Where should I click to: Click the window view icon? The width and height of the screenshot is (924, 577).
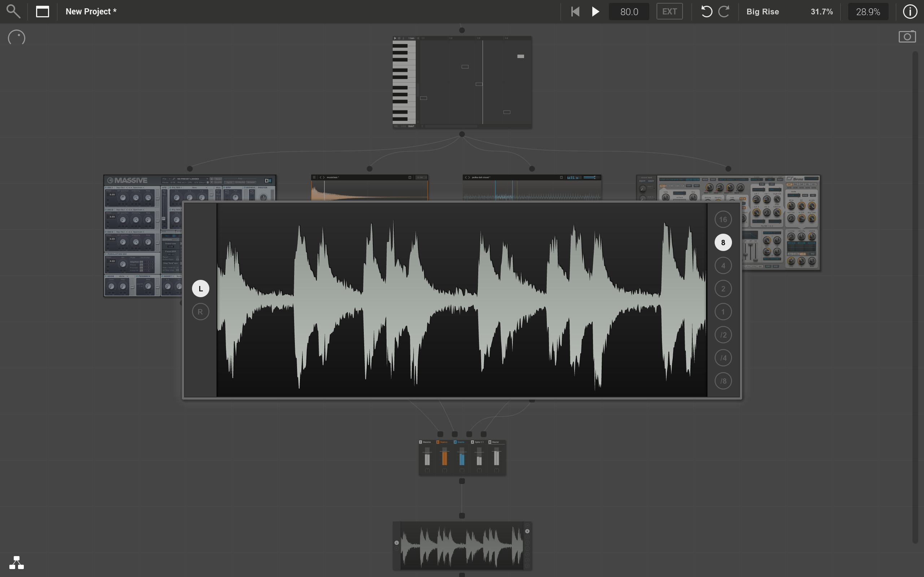(42, 12)
